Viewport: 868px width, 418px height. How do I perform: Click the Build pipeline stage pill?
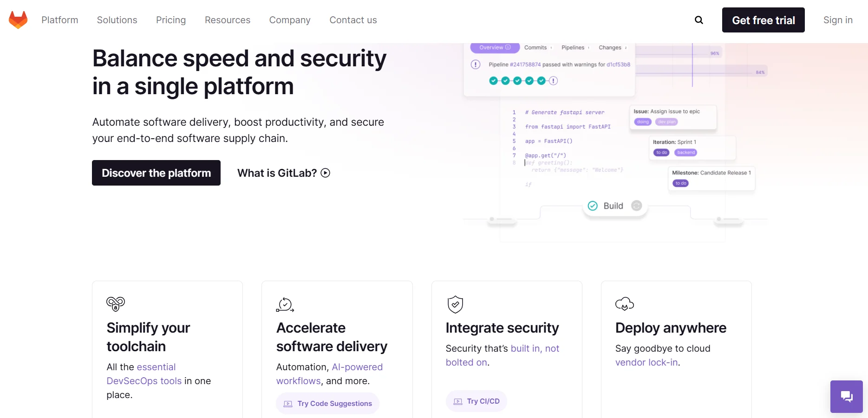point(615,206)
